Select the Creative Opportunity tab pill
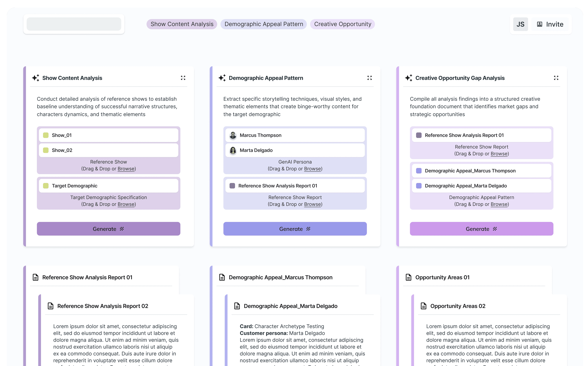Screen dimensions: 588x366 [x=343, y=24]
